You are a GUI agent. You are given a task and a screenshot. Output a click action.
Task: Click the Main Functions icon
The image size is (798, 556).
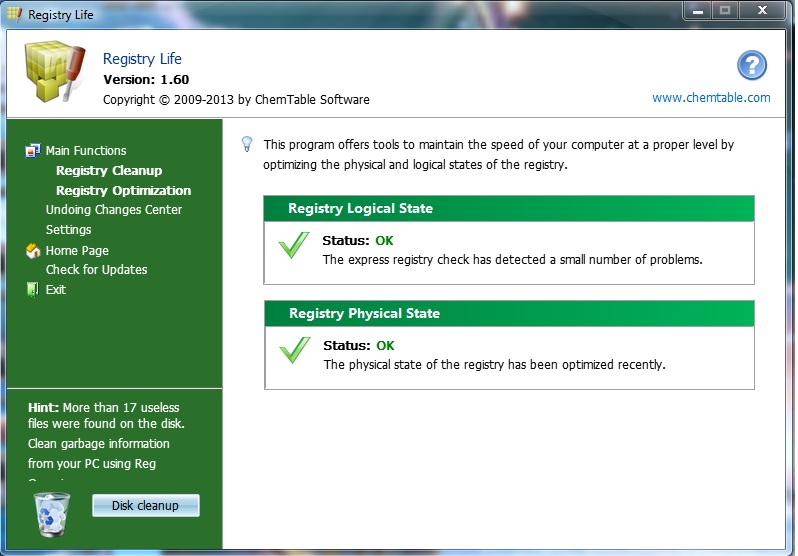coord(33,151)
